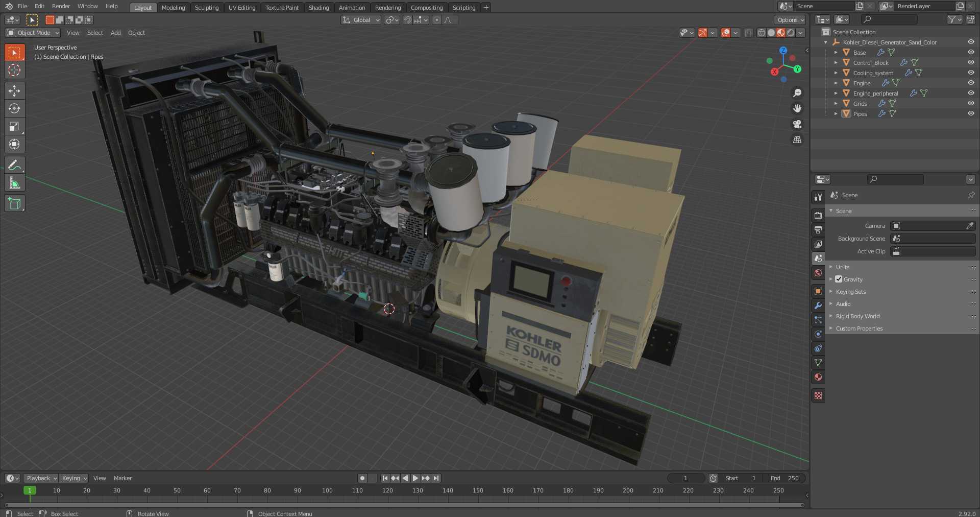Viewport: 980px width, 517px height.
Task: Click the timeline horizontal scrollbar
Action: coord(404,505)
